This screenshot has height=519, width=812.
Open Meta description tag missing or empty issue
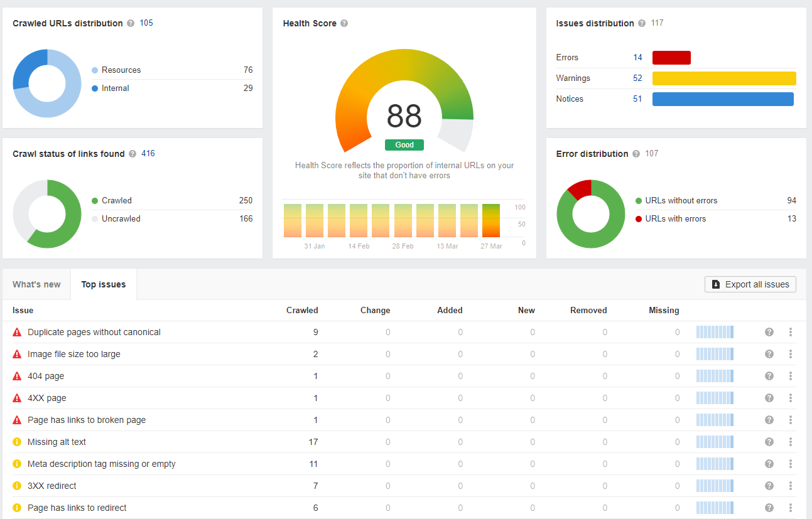pyautogui.click(x=102, y=464)
